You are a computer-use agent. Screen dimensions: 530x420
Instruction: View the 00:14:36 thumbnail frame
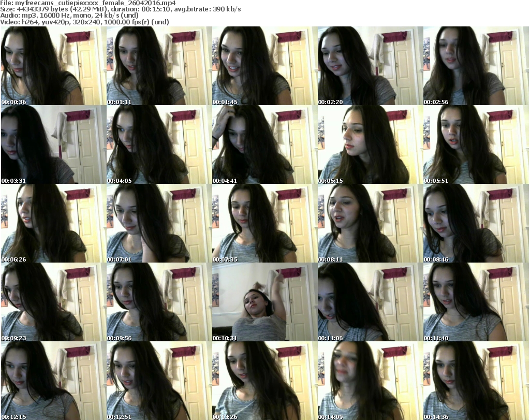[x=476, y=381]
